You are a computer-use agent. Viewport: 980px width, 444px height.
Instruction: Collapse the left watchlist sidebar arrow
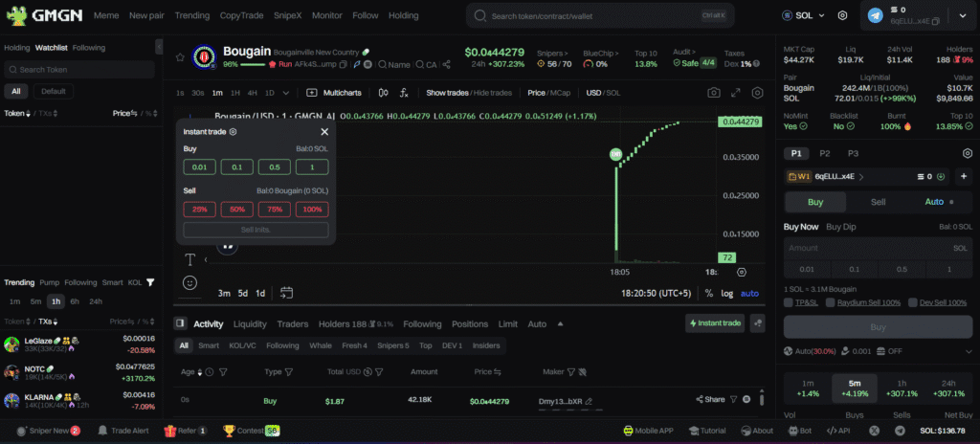click(x=159, y=47)
